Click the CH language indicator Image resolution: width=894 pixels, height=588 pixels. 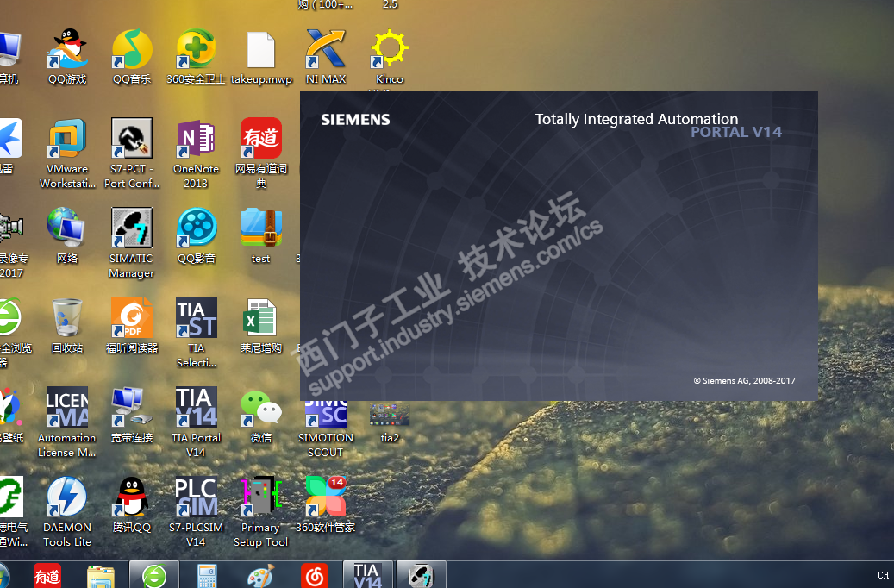click(883, 575)
